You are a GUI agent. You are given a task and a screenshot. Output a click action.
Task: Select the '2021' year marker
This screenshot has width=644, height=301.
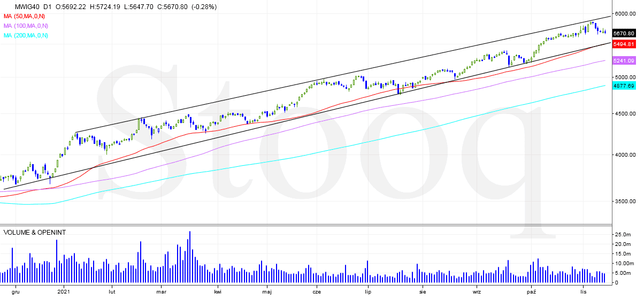(63, 292)
